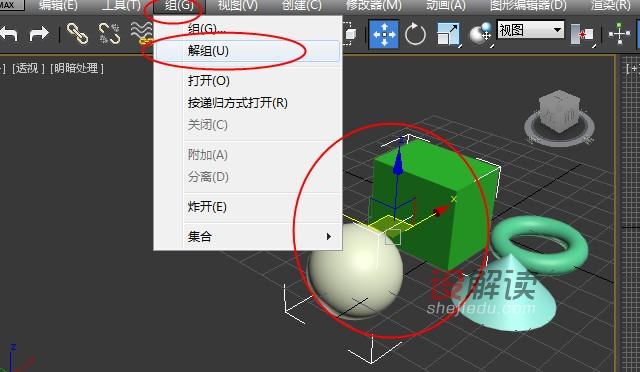Click the Redo arrow icon
Screen dimensions: 640x372
[39, 33]
